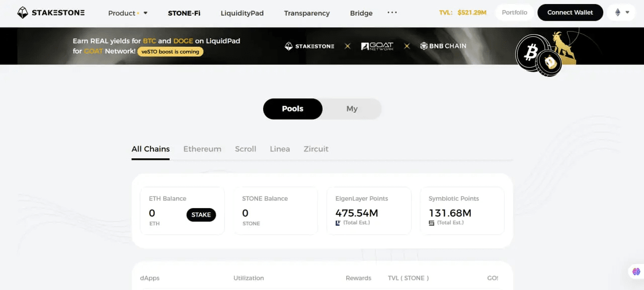
Task: Switch to the My toggle
Action: [352, 109]
